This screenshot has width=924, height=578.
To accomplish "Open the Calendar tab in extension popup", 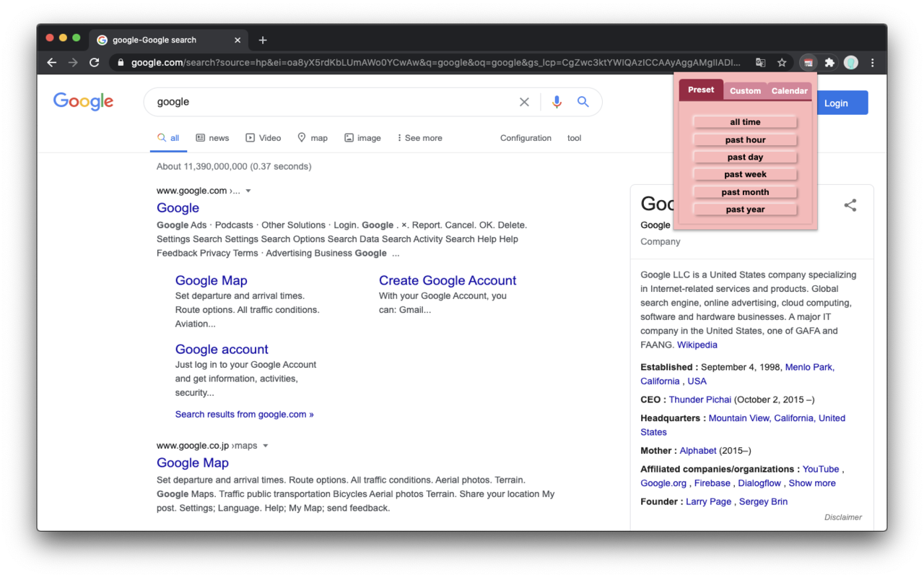I will [789, 90].
